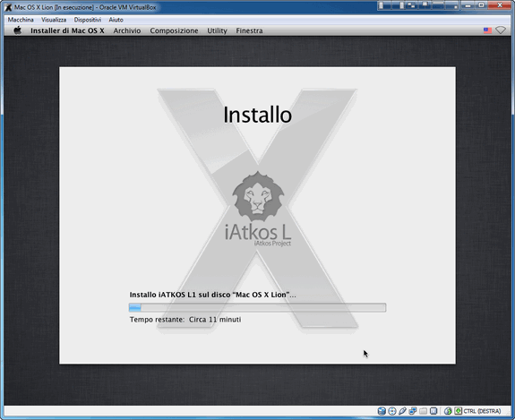Screen dimensions: 515x420
Task: Open the Visualizza menu
Action: (54, 20)
